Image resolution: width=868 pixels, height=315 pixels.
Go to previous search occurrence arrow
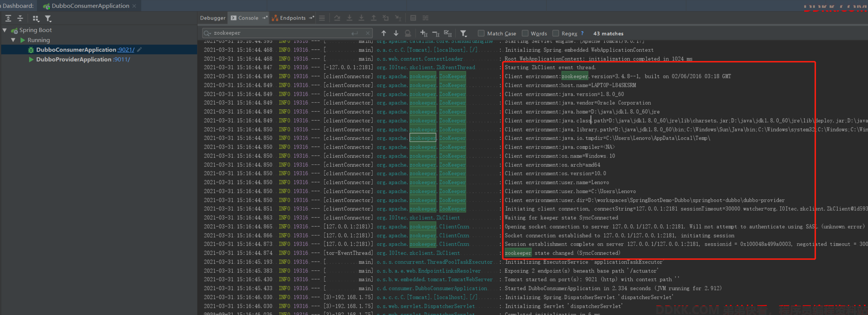(384, 33)
